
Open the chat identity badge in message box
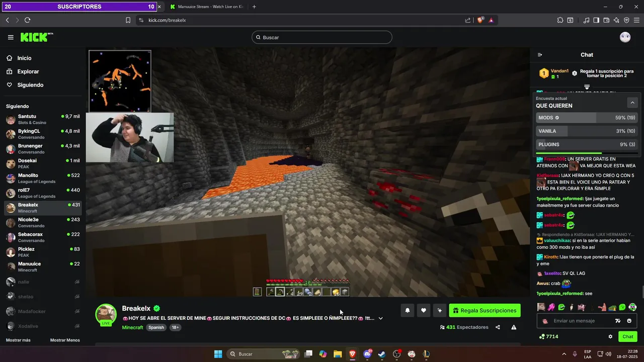tap(545, 321)
